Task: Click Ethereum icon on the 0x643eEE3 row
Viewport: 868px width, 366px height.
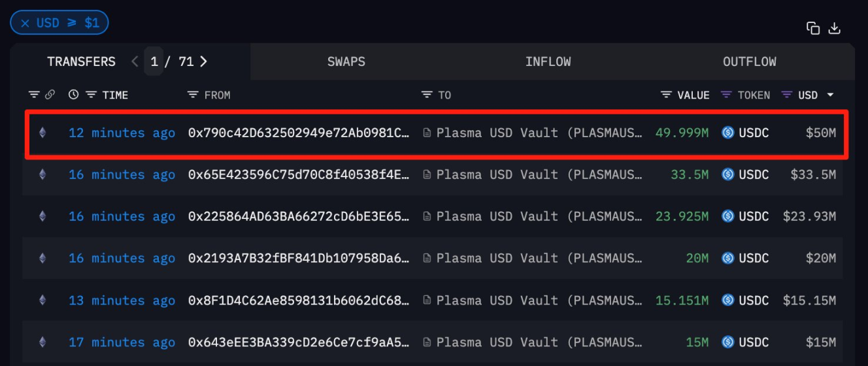Action: (42, 342)
